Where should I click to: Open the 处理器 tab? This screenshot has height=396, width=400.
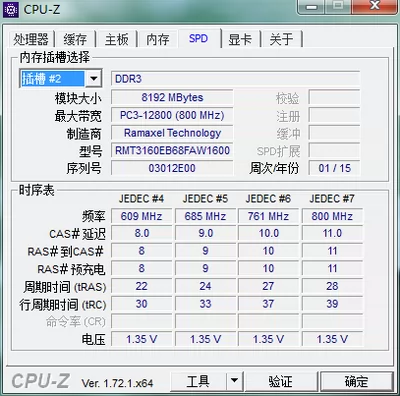tap(31, 39)
